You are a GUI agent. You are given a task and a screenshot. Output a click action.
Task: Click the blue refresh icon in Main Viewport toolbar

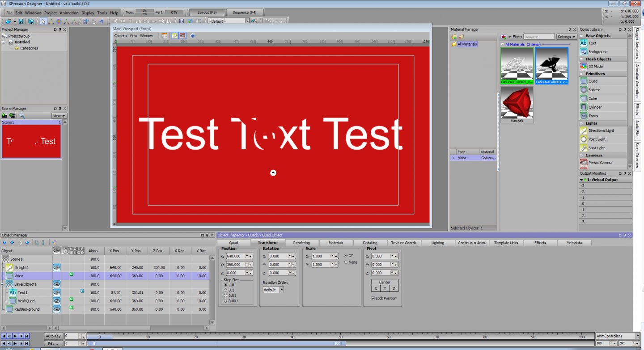193,36
